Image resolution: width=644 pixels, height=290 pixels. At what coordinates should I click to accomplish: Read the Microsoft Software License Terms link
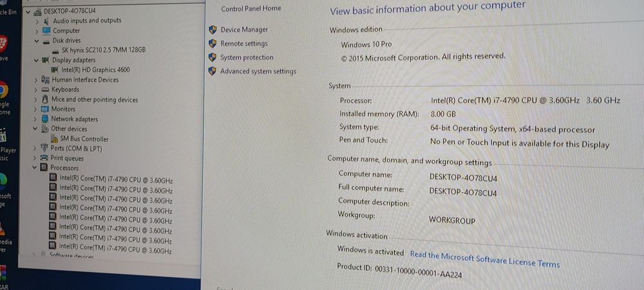(485, 259)
